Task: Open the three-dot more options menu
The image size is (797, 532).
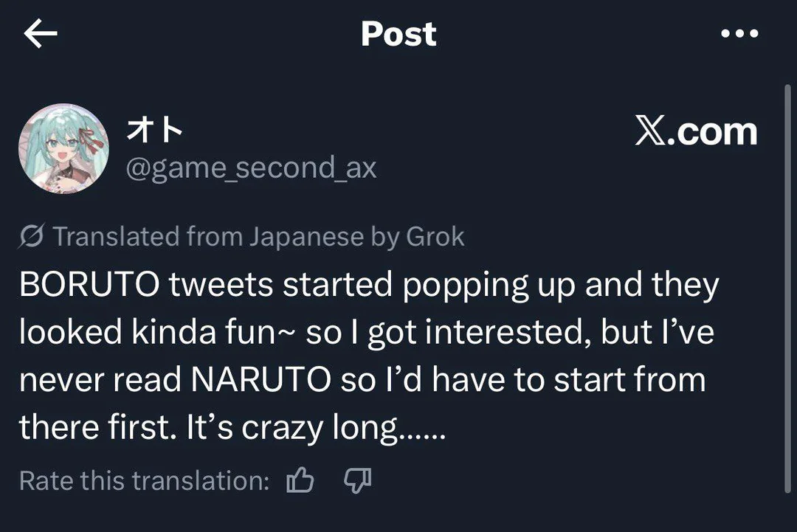Action: (739, 34)
